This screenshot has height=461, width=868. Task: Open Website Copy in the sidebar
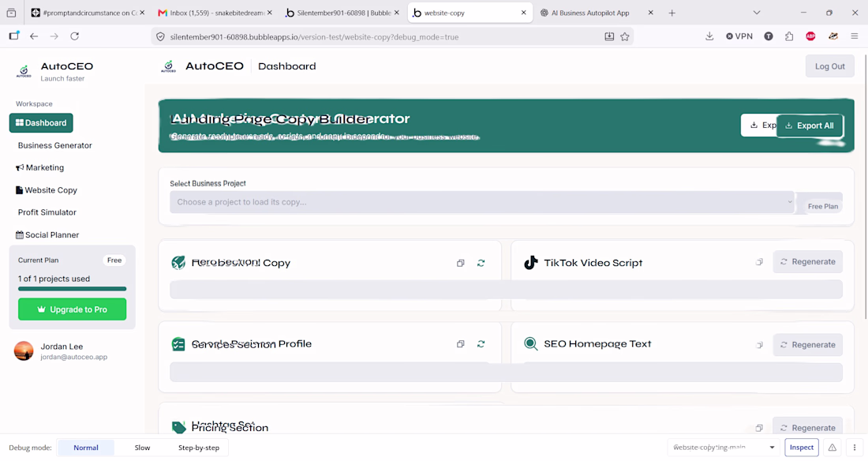(47, 190)
